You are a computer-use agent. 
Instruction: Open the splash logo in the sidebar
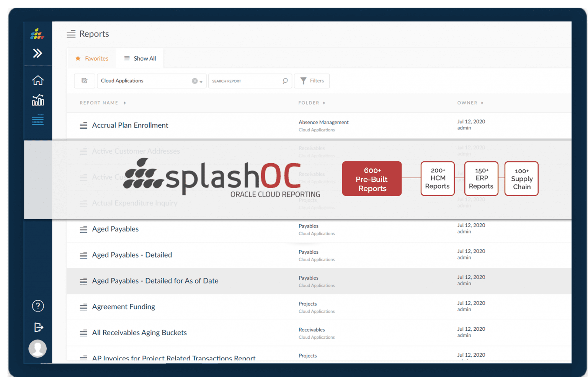(x=37, y=34)
